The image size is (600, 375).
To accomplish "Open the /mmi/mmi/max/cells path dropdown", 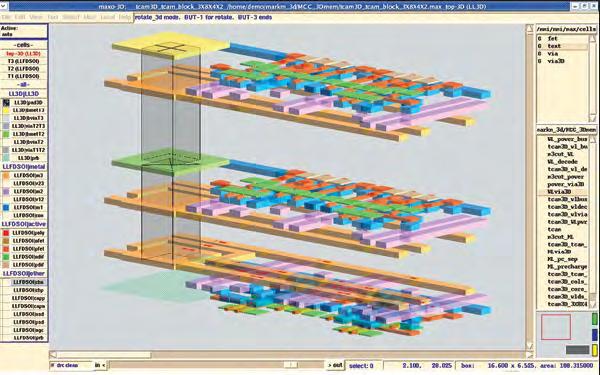I will pos(566,29).
